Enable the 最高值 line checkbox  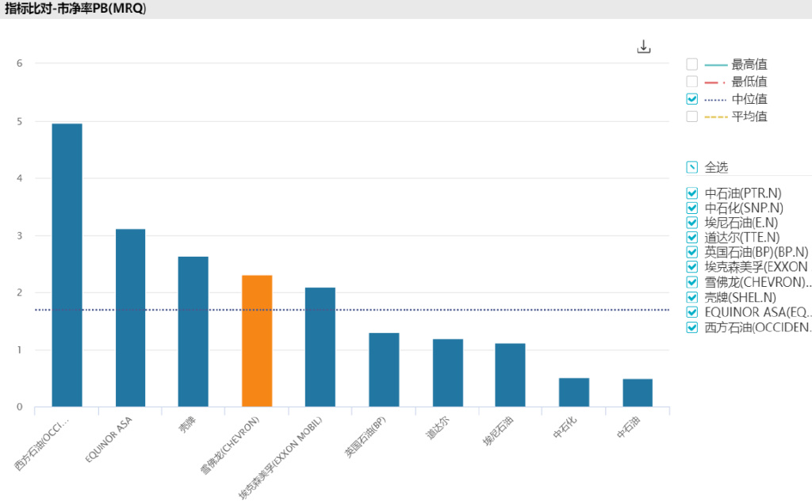[x=691, y=64]
